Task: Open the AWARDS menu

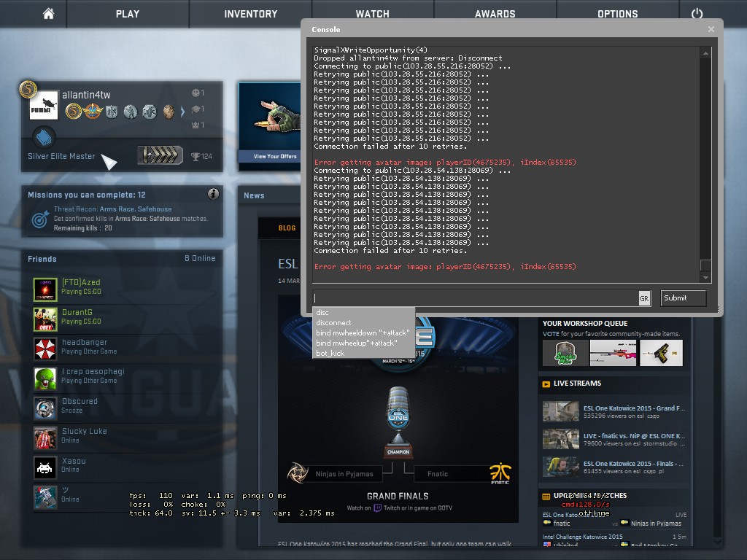Action: pyautogui.click(x=495, y=14)
